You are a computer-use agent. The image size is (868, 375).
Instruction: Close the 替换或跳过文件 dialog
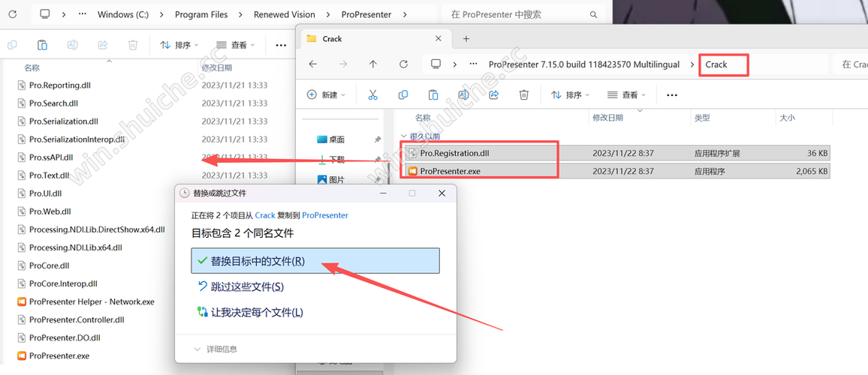(442, 193)
